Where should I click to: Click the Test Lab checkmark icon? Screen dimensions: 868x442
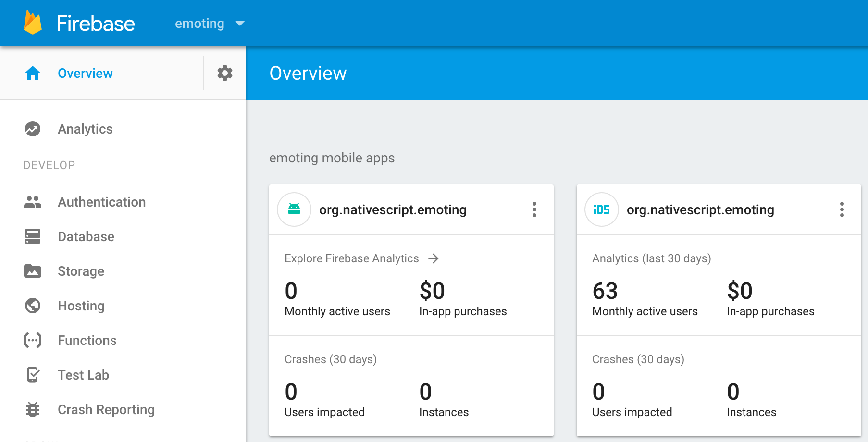pyautogui.click(x=33, y=375)
